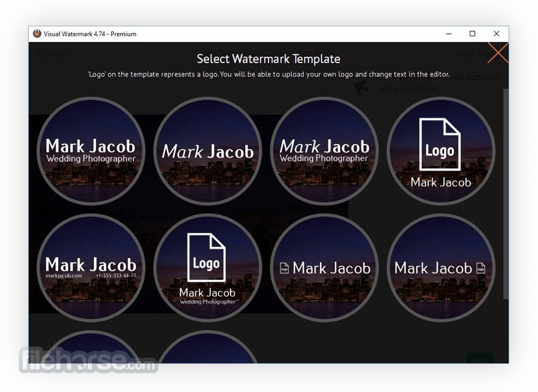
Task: Select the bold Mark Jacob Wedding Photographer template
Action: (x=91, y=151)
